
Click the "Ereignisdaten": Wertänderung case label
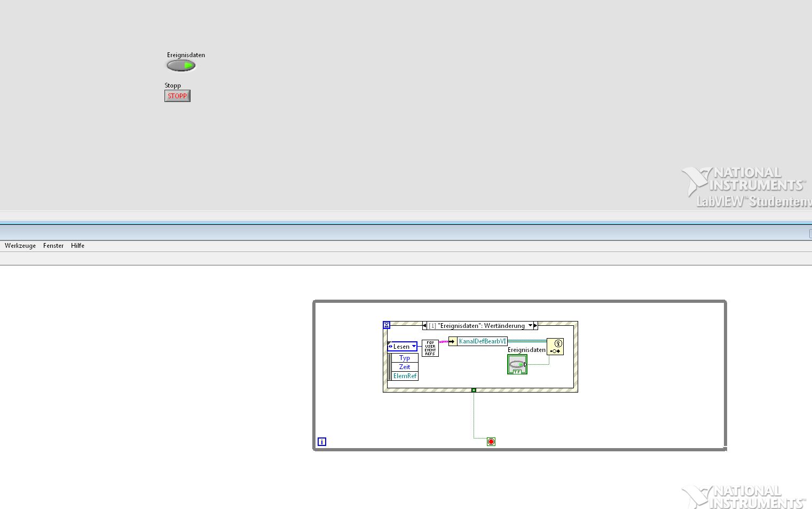[x=476, y=326]
